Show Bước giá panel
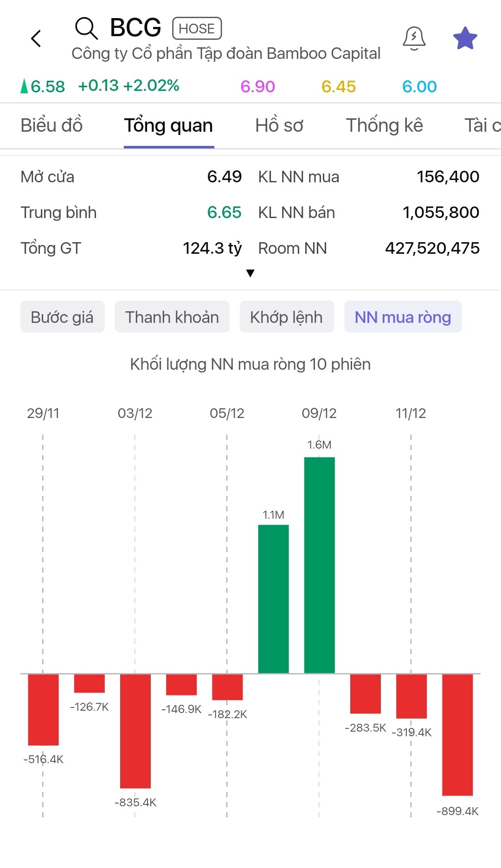 click(62, 317)
